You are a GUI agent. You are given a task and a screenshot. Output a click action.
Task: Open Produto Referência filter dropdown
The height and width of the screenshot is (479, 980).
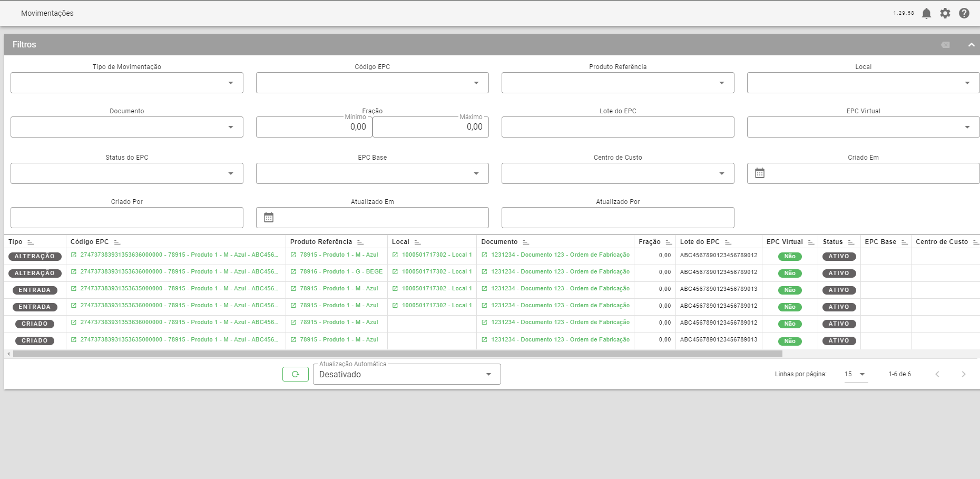(x=618, y=83)
